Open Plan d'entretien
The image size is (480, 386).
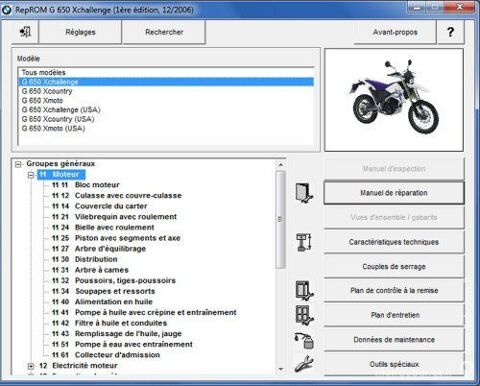coord(394,315)
